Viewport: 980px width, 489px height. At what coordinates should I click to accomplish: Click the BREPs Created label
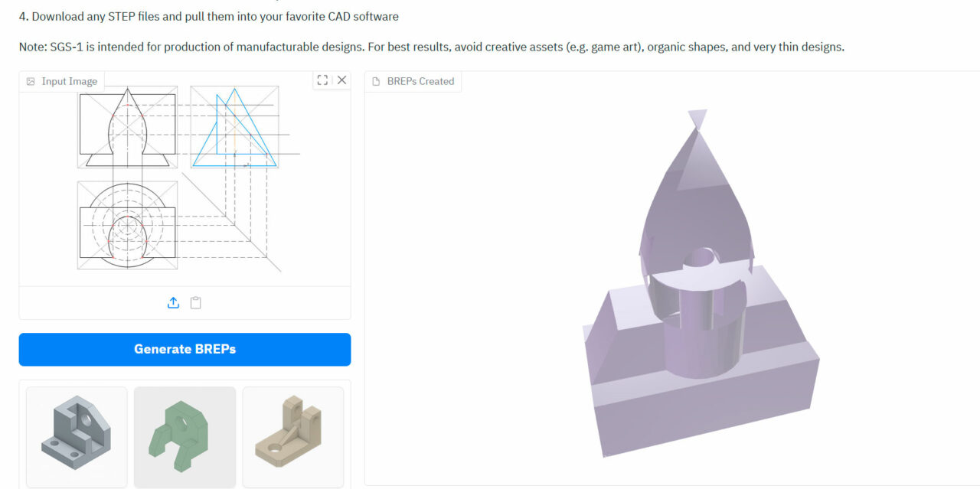[420, 81]
